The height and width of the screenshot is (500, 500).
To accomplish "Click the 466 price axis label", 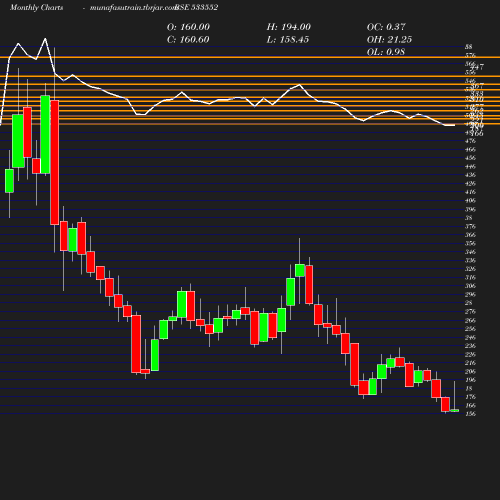I will [470, 150].
